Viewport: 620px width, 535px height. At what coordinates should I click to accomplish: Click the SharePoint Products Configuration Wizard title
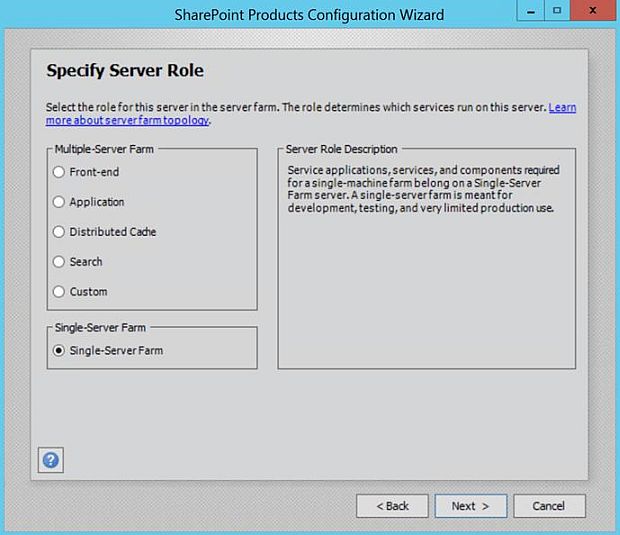point(309,15)
